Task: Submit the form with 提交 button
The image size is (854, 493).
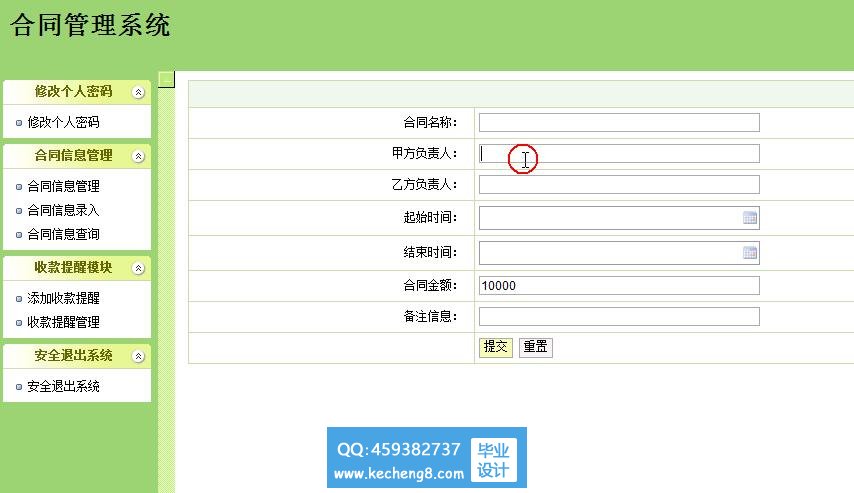Action: point(496,347)
